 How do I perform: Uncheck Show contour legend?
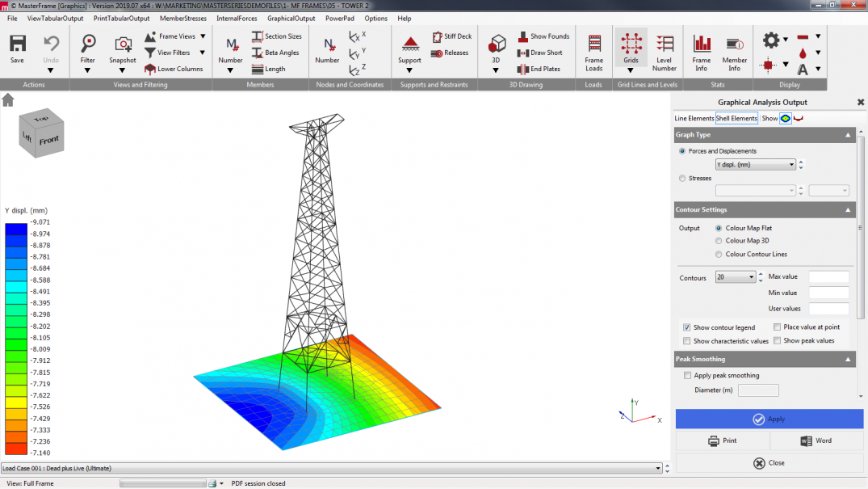coord(687,327)
